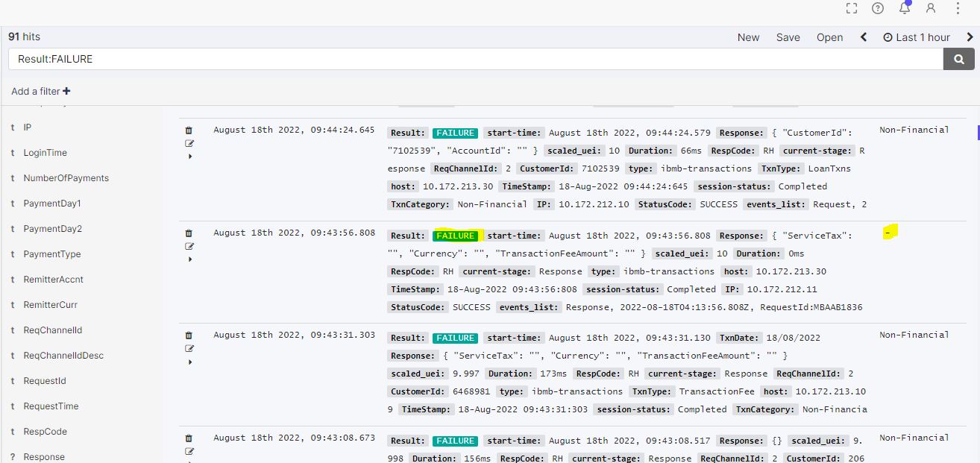Viewport: 980px width, 463px height.
Task: Edit the 09:43:56.808 log entry
Action: (189, 246)
